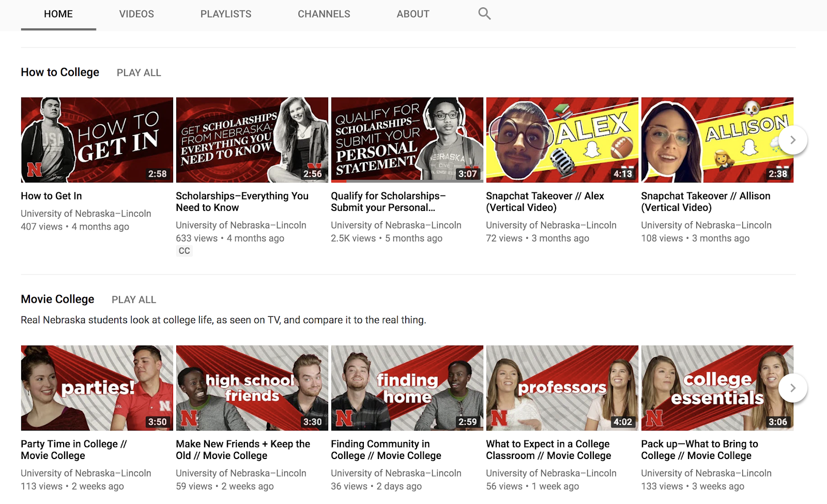Open the Movie College playlist heading

[57, 299]
